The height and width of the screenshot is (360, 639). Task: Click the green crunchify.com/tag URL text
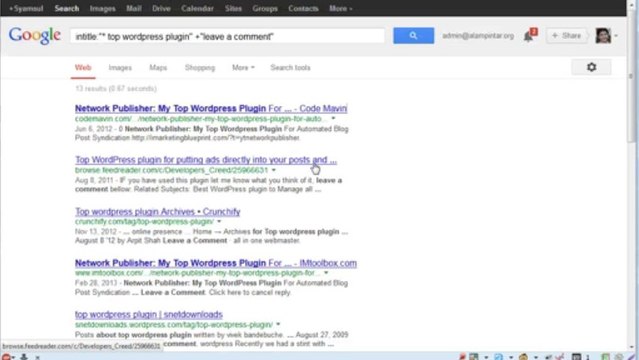click(x=144, y=221)
